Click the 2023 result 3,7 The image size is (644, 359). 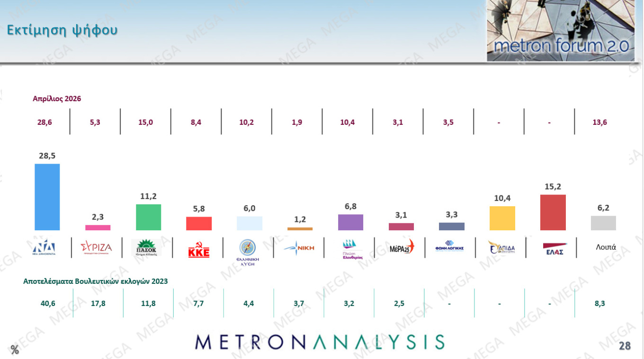(x=298, y=304)
